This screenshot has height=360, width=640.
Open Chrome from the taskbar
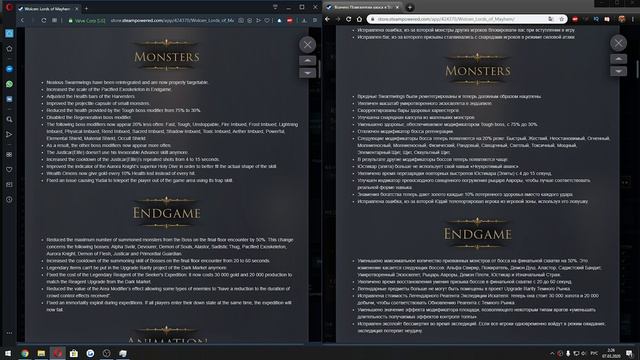25,353
